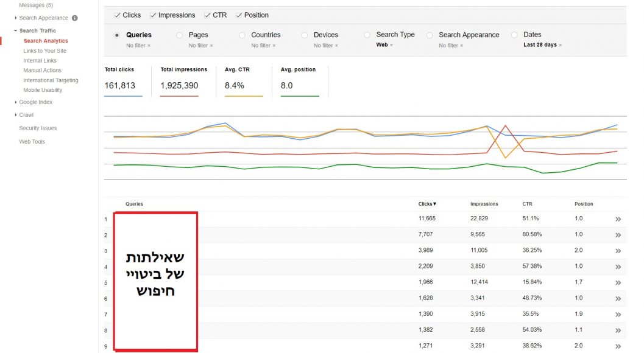Open Links to Your Site
The width and height of the screenshot is (644, 353).
click(45, 51)
